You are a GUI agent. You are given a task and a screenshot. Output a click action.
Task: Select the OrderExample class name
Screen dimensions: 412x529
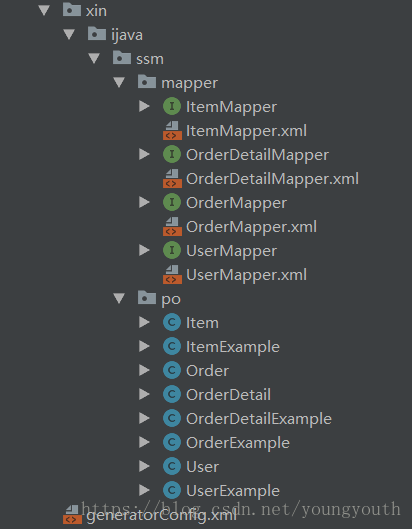(238, 443)
